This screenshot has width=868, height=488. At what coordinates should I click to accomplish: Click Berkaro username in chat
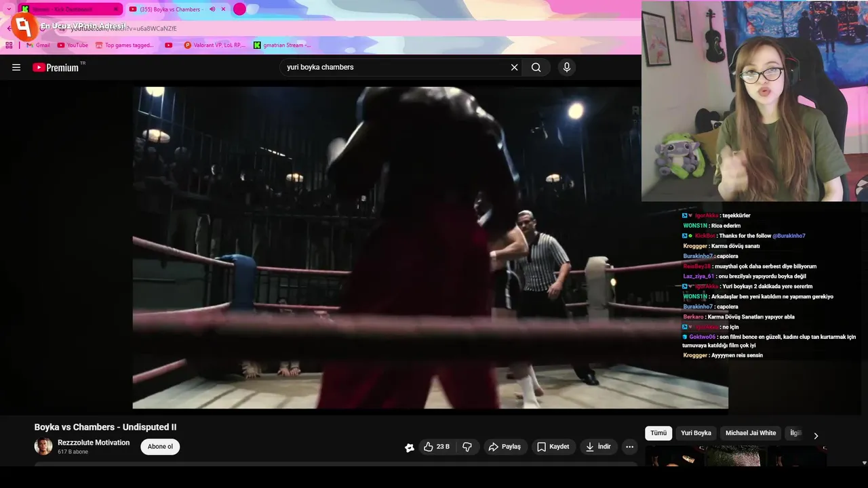693,317
